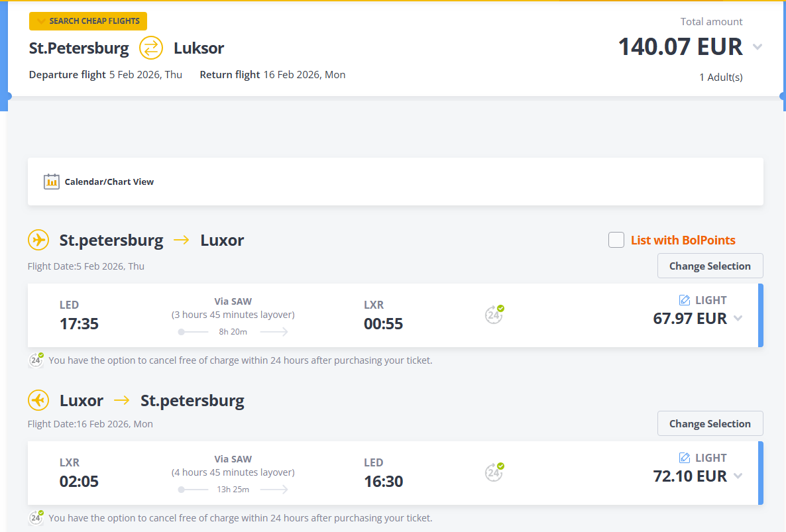This screenshot has width=786, height=532.
Task: Click the return airplane icon beside Luxor
Action: pyautogui.click(x=38, y=400)
